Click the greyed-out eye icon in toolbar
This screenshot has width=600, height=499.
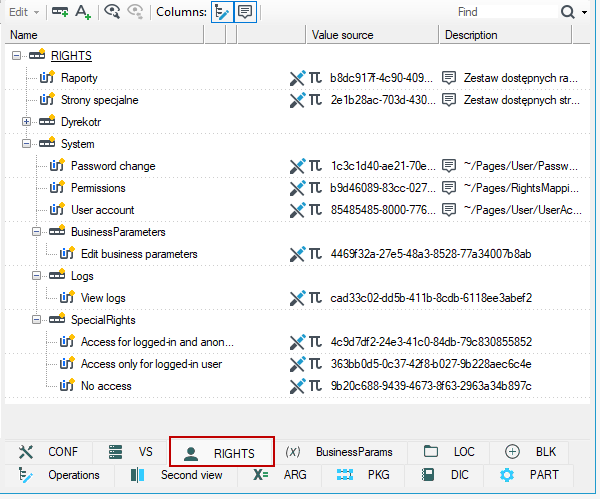tap(135, 12)
